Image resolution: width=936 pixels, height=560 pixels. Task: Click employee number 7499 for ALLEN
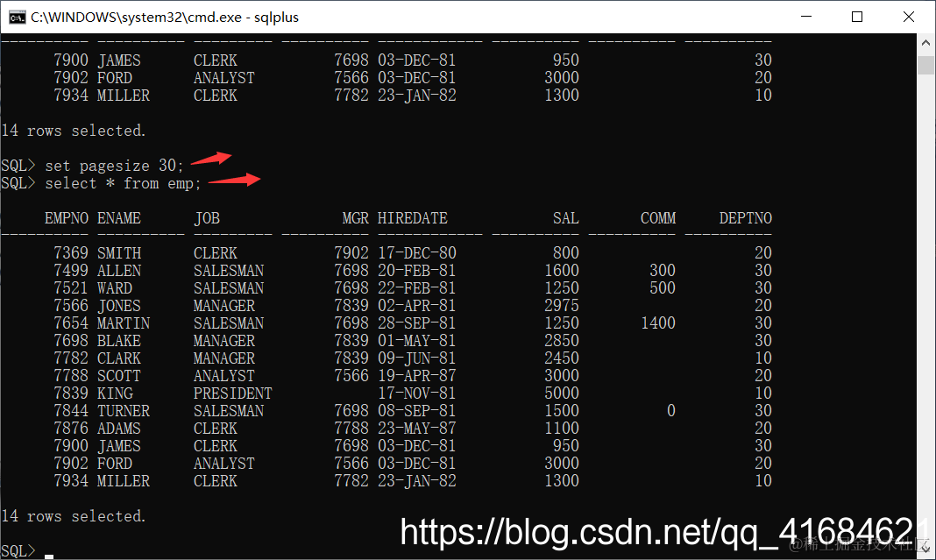70,271
